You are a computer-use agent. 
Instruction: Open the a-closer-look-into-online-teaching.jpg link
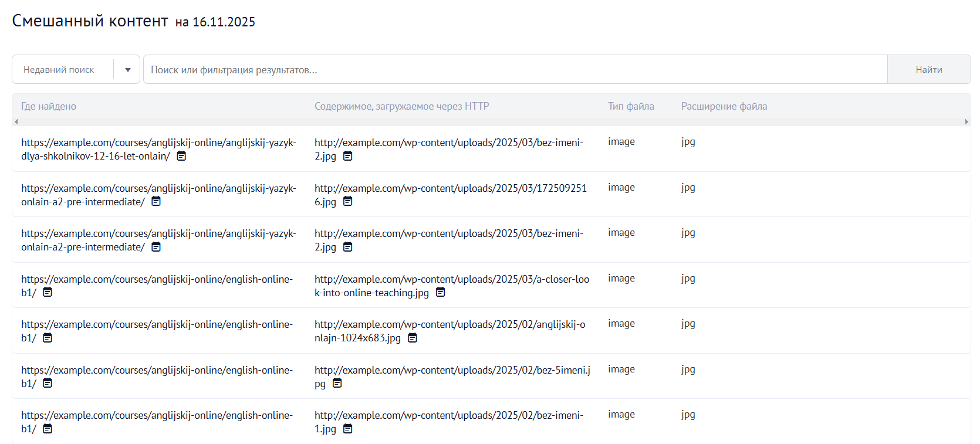[x=452, y=286]
